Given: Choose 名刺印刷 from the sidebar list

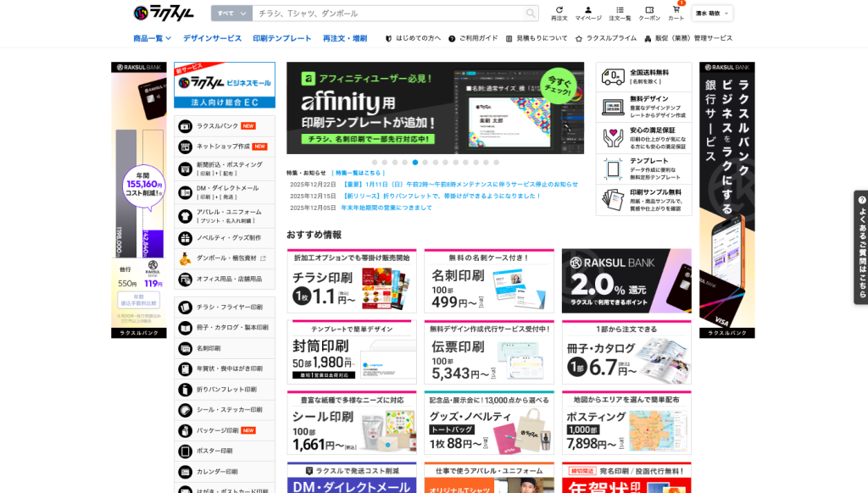Looking at the screenshot, I should [x=209, y=348].
